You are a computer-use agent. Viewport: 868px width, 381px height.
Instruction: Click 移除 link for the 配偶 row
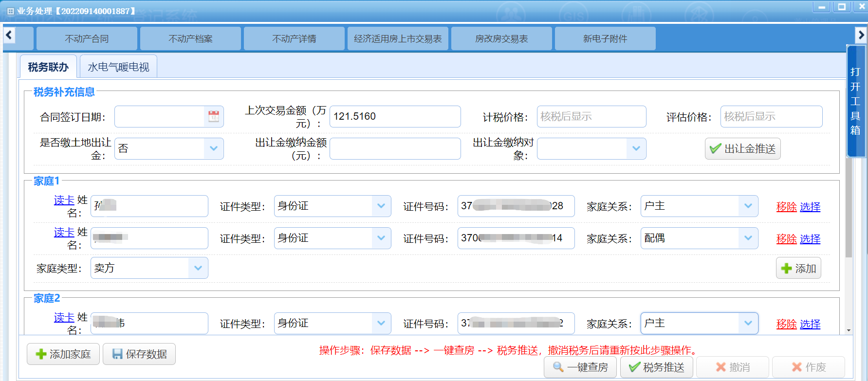pyautogui.click(x=786, y=239)
